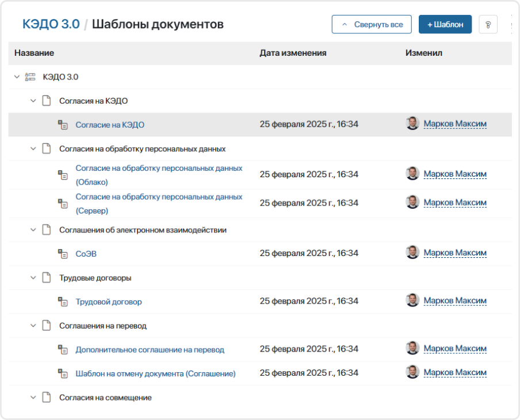Click template icon beside Дополнительное соглашение на перевод
This screenshot has height=420, width=520.
tap(63, 349)
